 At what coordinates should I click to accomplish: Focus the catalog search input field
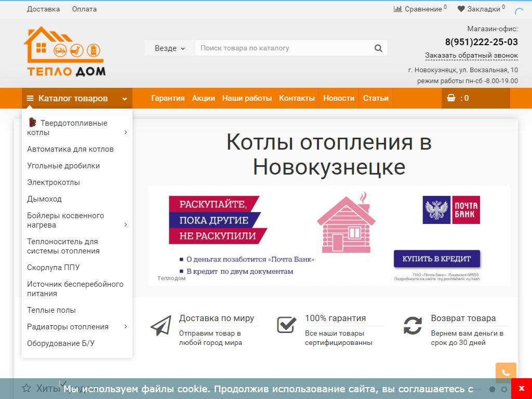click(283, 48)
